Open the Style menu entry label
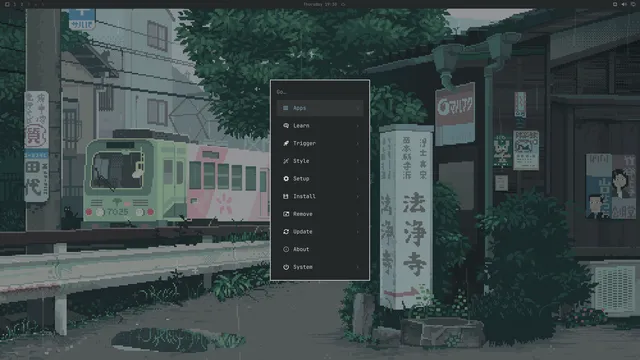This screenshot has height=360, width=640. (x=301, y=161)
